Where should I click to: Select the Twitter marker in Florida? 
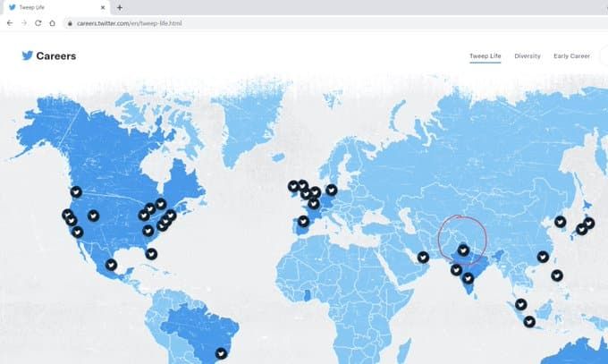tap(151, 254)
